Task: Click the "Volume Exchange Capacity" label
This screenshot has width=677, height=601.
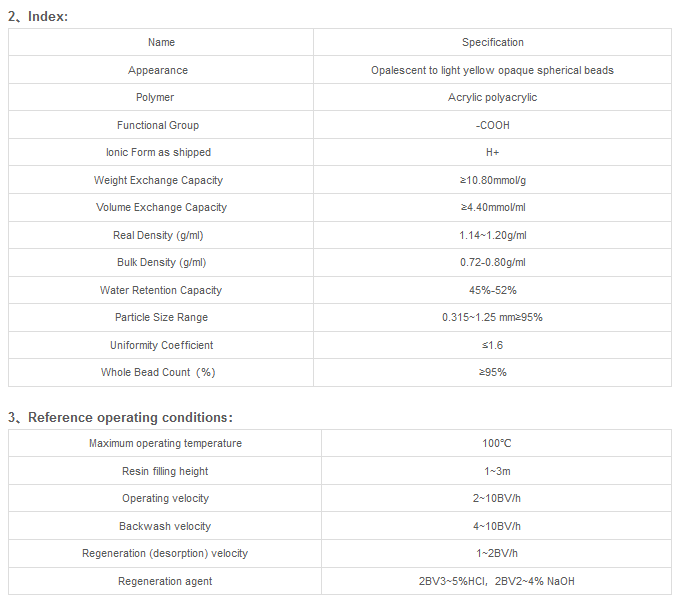Action: [161, 208]
